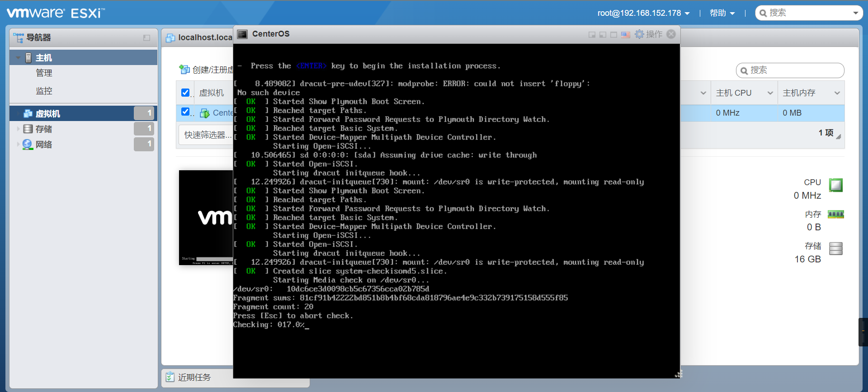Screen dimensions: 868x392
Task: Click the storage disk icon beside 存储 16 GB
Action: point(836,248)
